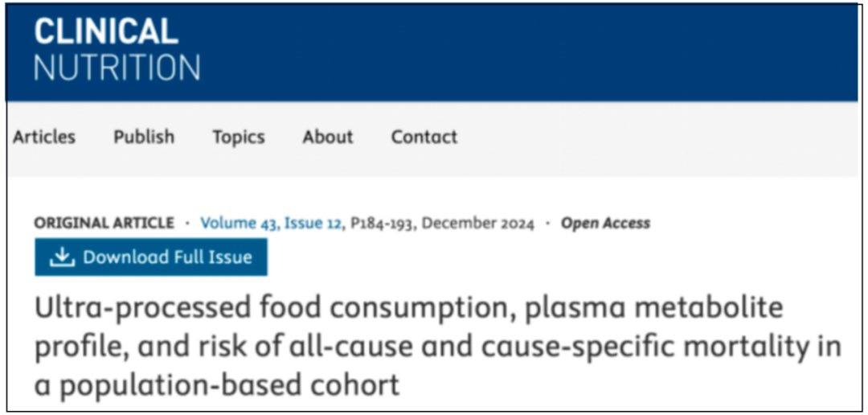The height and width of the screenshot is (415, 868).
Task: Click the CLINICAL word in header
Action: pyautogui.click(x=106, y=32)
